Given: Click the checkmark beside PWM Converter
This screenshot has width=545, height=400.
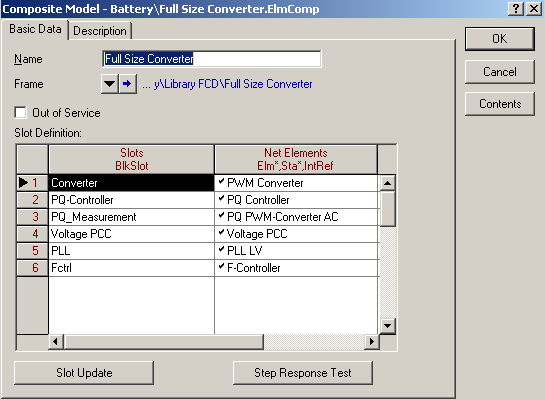Looking at the screenshot, I should [x=221, y=181].
